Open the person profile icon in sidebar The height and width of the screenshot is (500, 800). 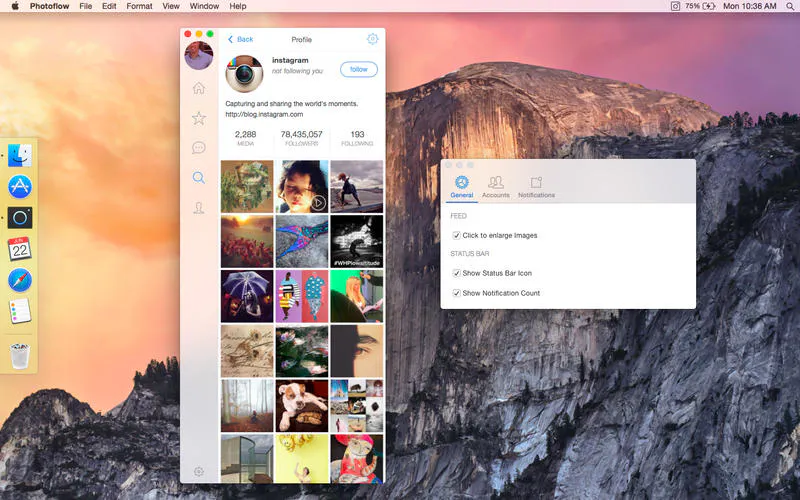coord(198,208)
